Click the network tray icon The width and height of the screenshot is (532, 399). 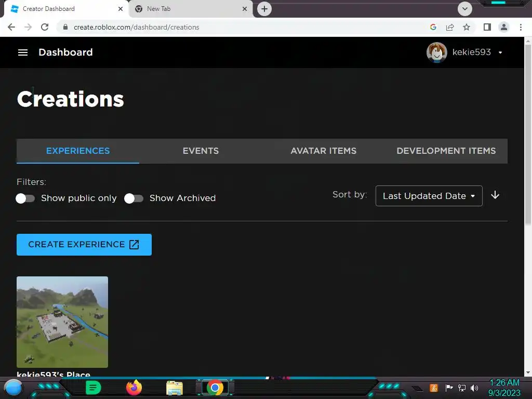(462, 388)
